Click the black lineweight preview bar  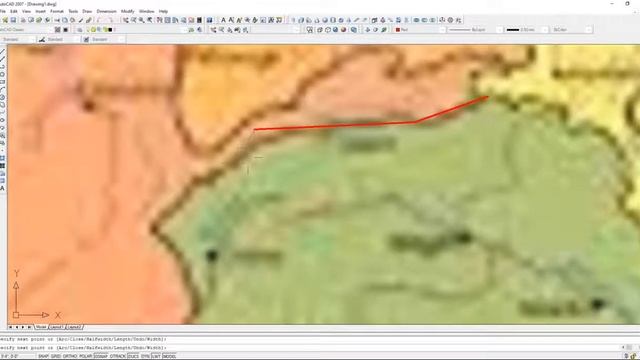click(513, 30)
